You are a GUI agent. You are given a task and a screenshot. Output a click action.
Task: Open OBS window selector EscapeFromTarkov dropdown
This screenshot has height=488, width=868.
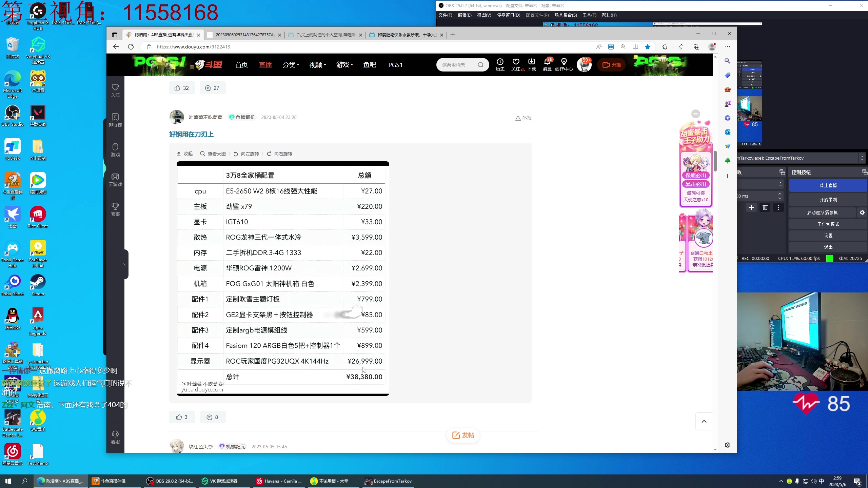[862, 158]
